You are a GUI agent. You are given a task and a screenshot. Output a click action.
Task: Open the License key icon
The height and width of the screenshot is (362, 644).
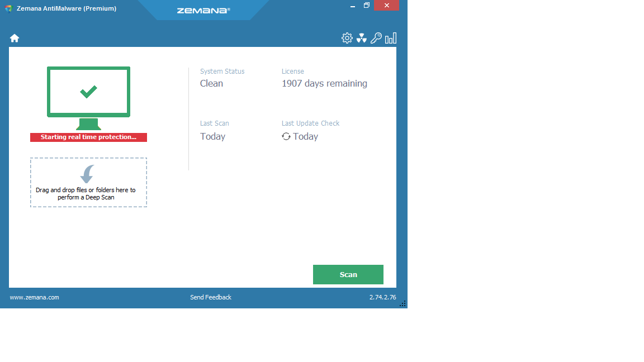tap(376, 38)
